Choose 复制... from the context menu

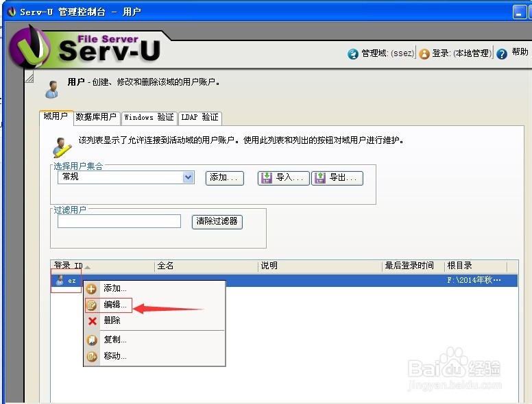tap(155, 340)
